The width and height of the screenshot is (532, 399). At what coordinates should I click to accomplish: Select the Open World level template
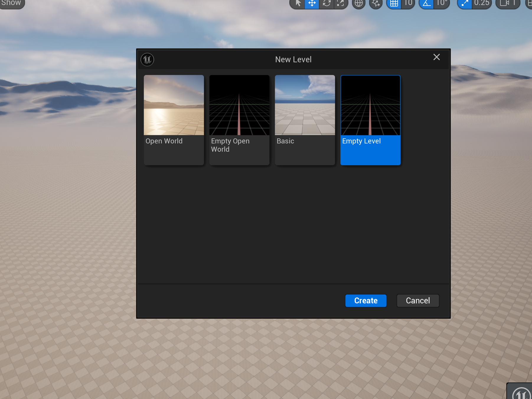point(174,120)
